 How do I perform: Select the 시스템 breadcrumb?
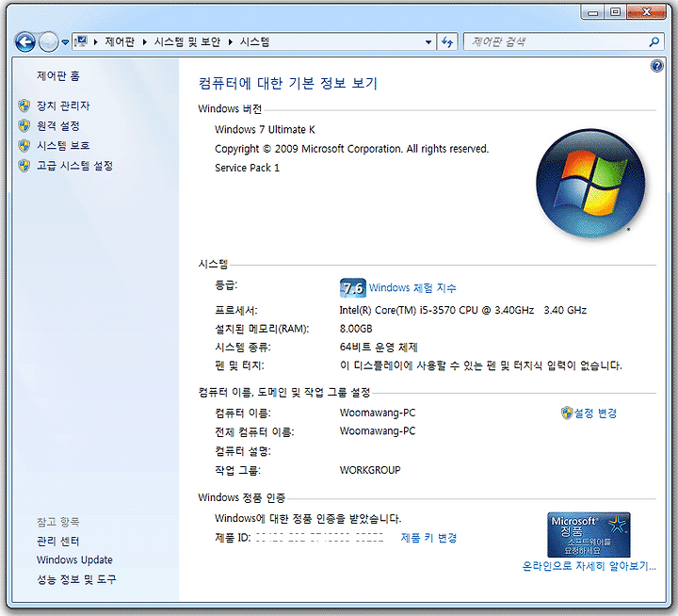(x=254, y=41)
